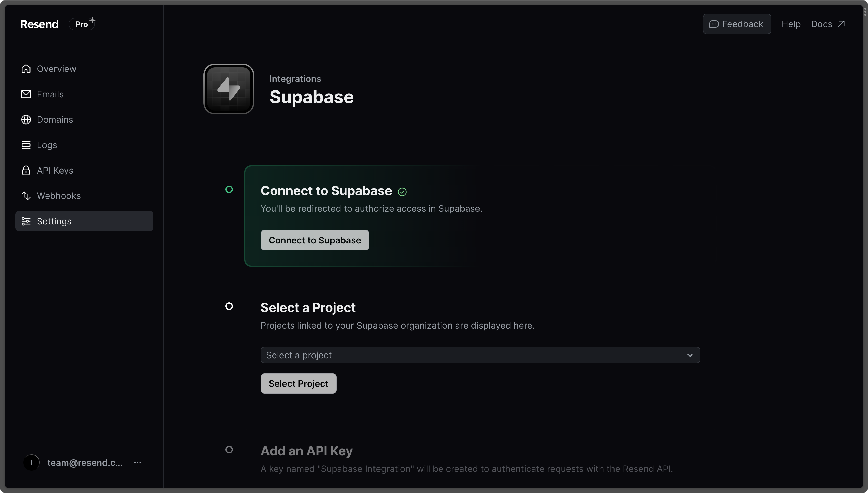Click the Help menu item

(x=791, y=24)
